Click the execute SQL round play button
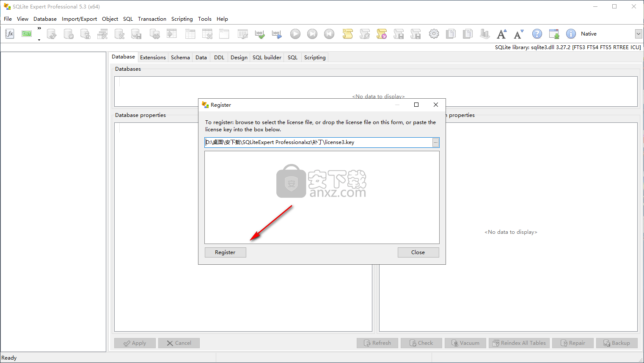This screenshot has width=644, height=363. click(x=295, y=34)
